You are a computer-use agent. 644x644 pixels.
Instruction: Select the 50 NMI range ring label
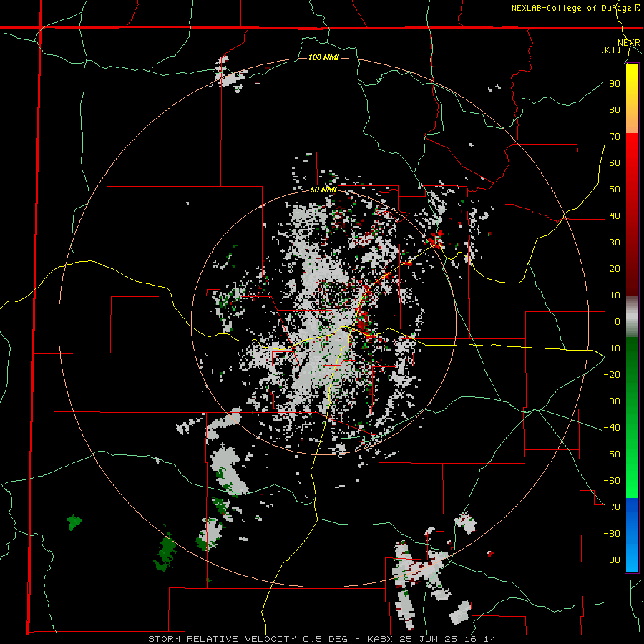pos(323,190)
